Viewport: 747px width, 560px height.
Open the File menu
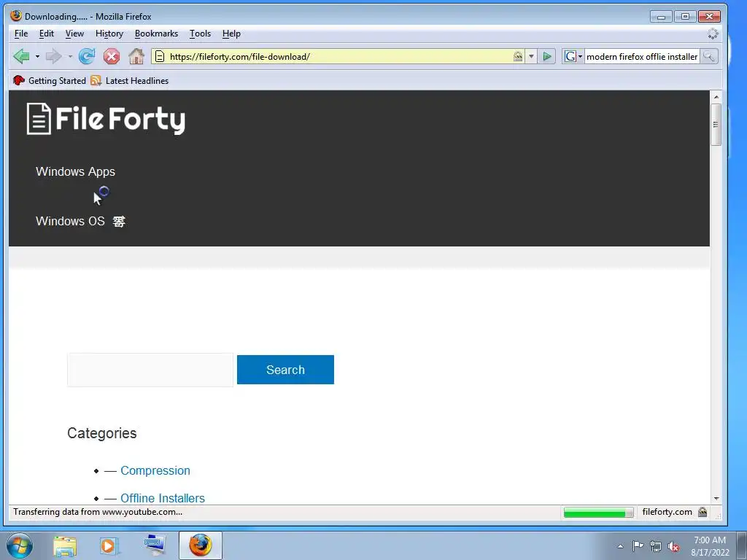[x=21, y=34]
